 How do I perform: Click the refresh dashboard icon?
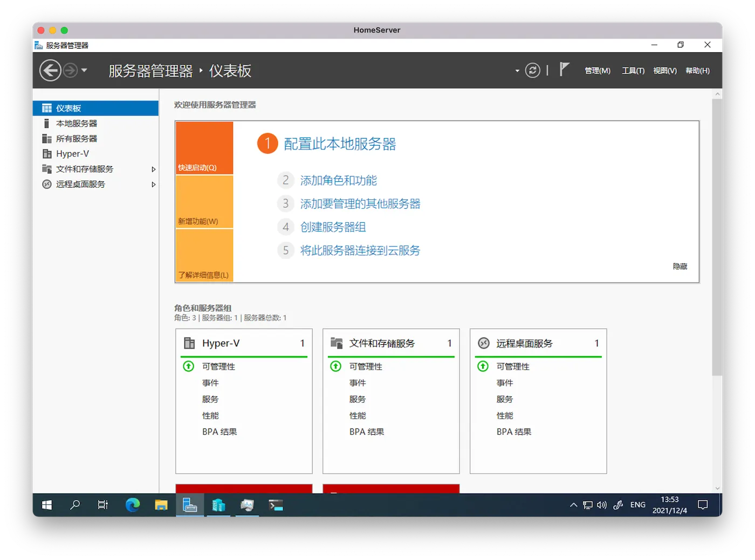coord(532,71)
